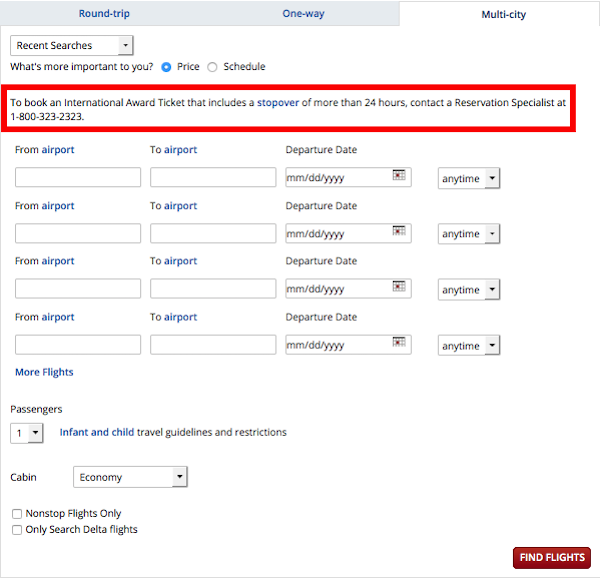
Task: Open calendar picker for fourth flight row
Action: pyautogui.click(x=399, y=342)
